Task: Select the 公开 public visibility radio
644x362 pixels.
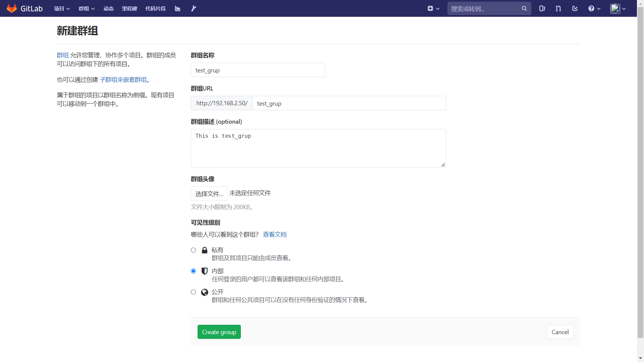Action: (x=193, y=292)
